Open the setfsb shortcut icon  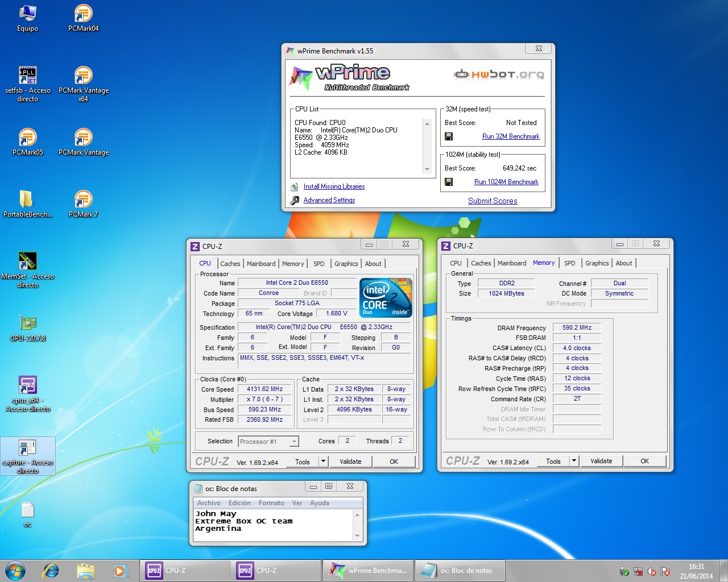(27, 84)
